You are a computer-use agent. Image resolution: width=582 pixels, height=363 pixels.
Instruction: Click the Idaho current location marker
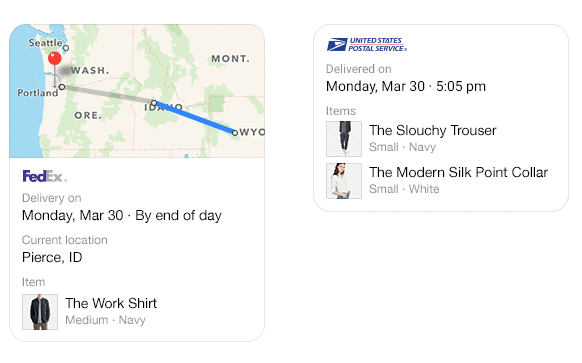pyautogui.click(x=154, y=103)
